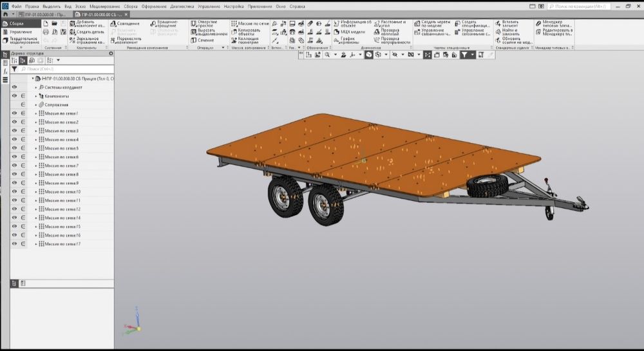The image size is (644, 351).
Task: Select 'Переместить компонент' tool
Action: tap(126, 40)
